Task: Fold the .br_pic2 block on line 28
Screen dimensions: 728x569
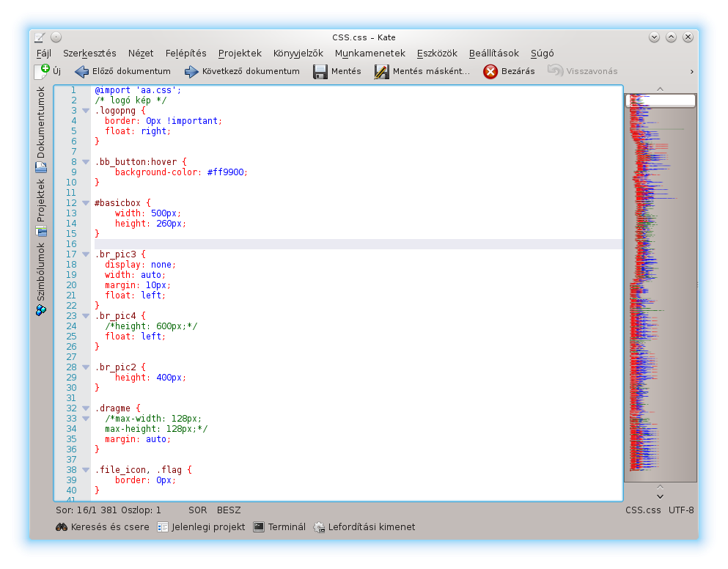Action: [86, 367]
